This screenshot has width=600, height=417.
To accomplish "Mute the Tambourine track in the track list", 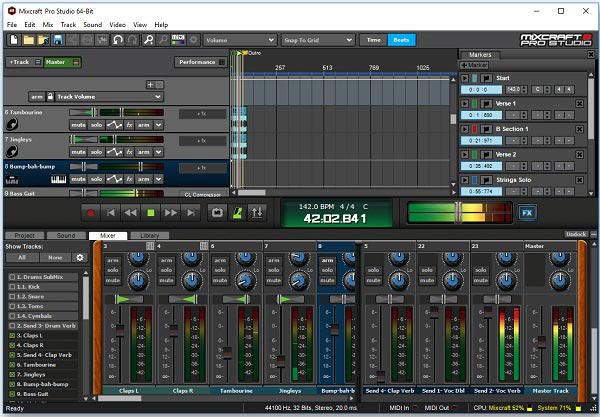I will tap(78, 125).
